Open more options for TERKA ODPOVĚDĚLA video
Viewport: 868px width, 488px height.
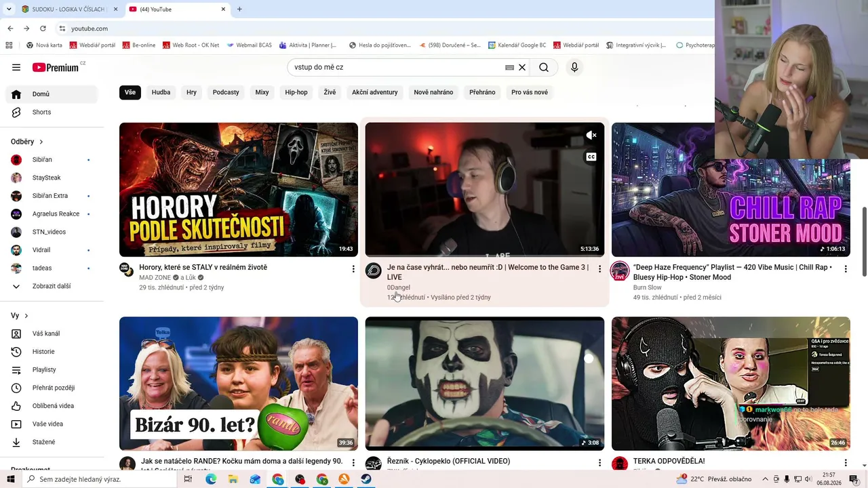(846, 463)
